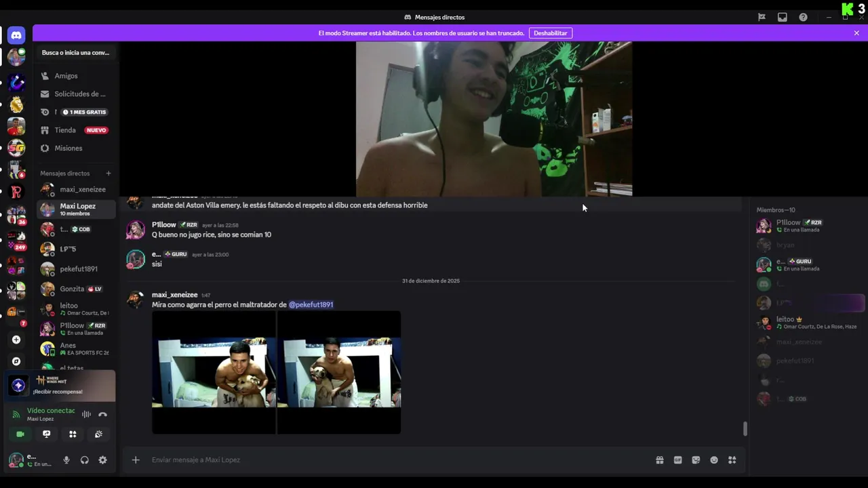The image size is (868, 488).
Task: Disconnect from the call
Action: [102, 414]
